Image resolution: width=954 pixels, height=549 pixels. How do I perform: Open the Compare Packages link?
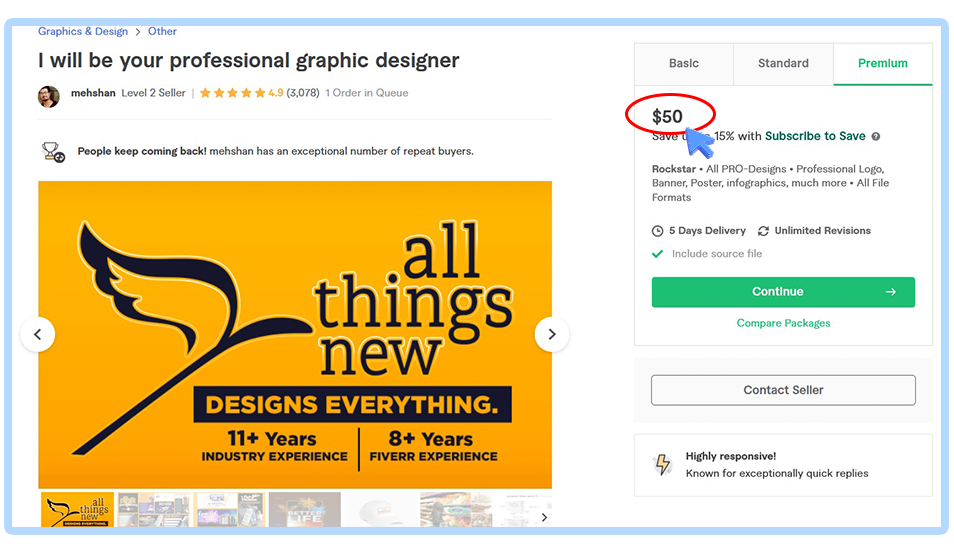tap(783, 323)
